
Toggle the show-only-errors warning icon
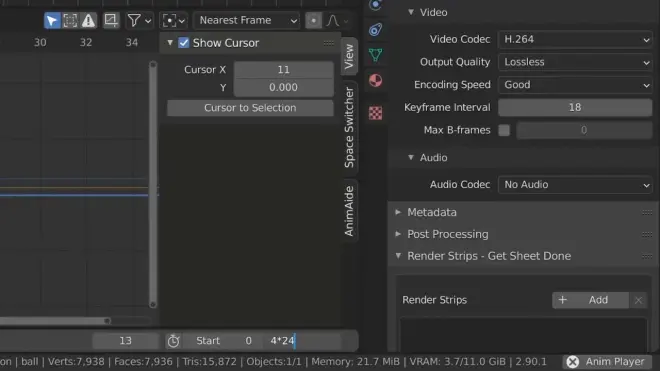(x=88, y=20)
